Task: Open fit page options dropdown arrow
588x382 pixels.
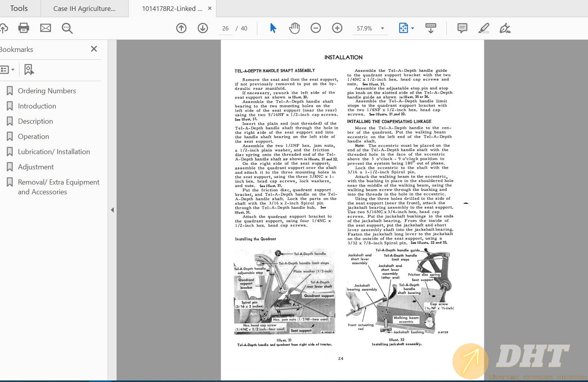Action: (413, 28)
